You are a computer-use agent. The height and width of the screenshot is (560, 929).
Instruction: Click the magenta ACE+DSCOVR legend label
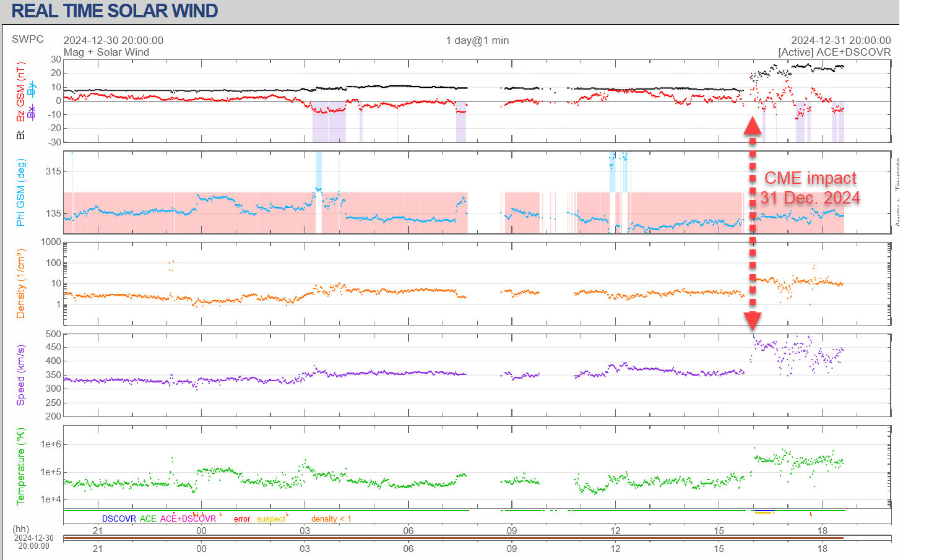coord(188,519)
